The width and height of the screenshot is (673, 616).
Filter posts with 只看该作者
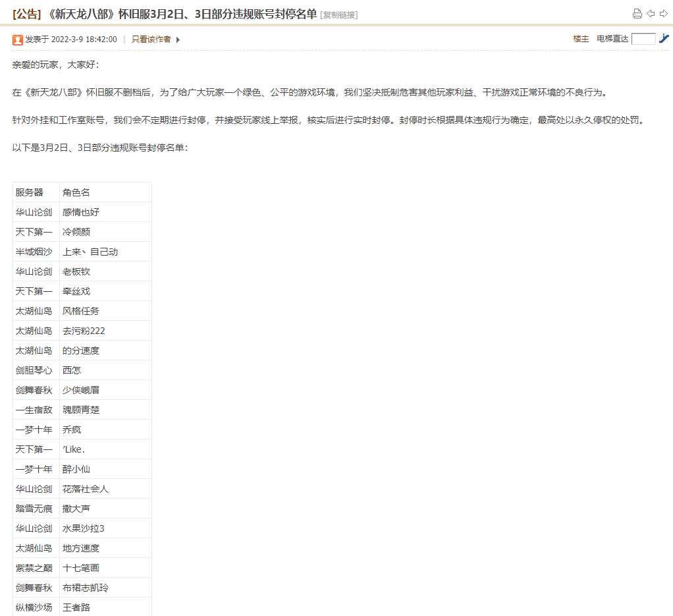pyautogui.click(x=151, y=40)
